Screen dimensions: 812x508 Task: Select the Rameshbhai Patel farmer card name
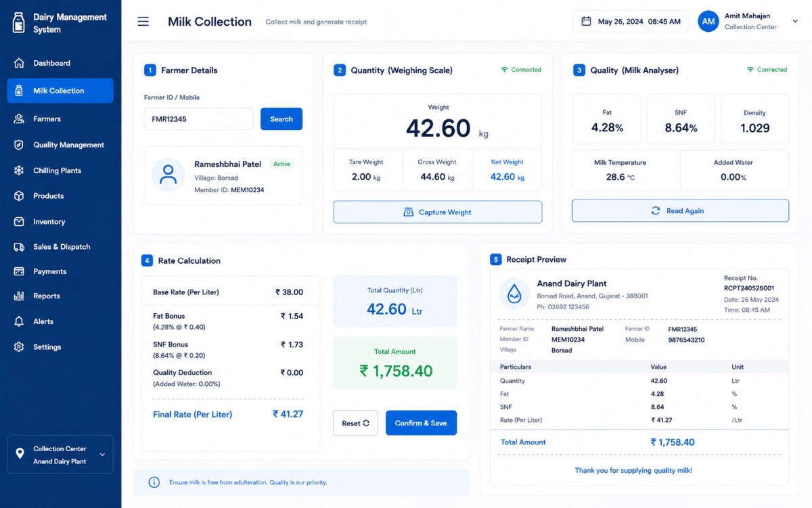[227, 164]
